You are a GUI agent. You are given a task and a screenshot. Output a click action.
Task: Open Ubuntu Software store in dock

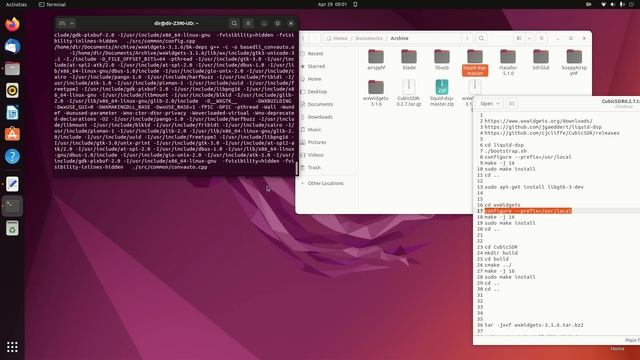click(12, 134)
